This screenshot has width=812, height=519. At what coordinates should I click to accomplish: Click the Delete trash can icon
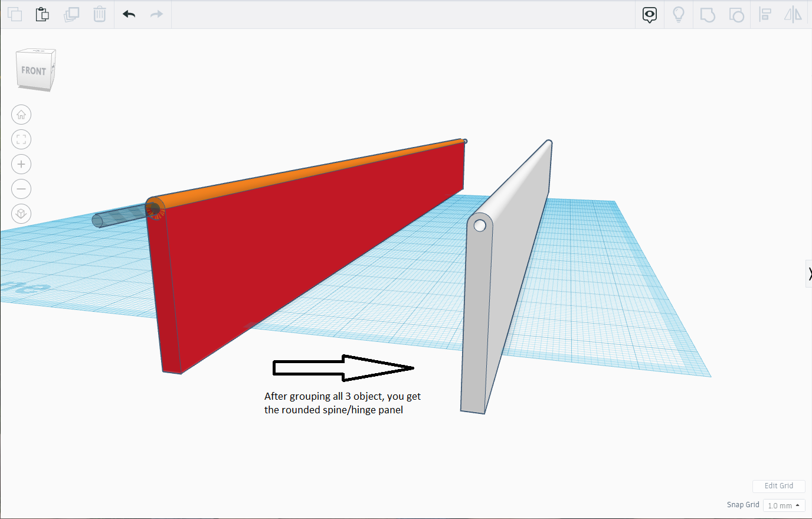coord(100,14)
